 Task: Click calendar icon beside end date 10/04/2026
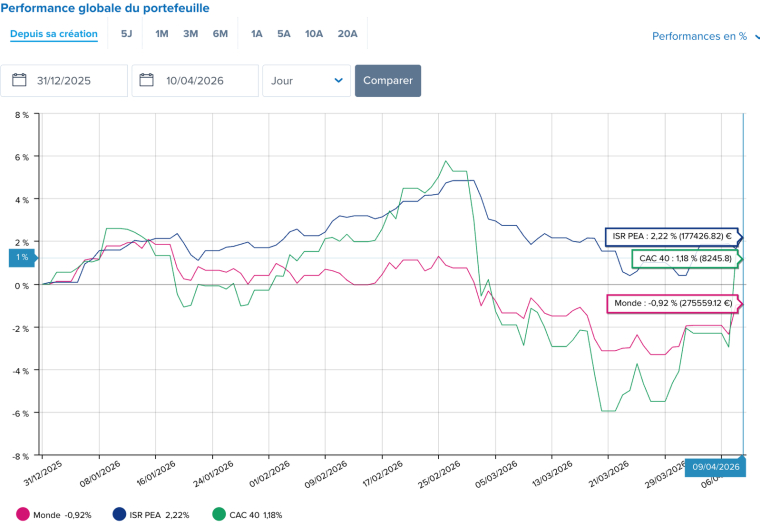pyautogui.click(x=149, y=81)
